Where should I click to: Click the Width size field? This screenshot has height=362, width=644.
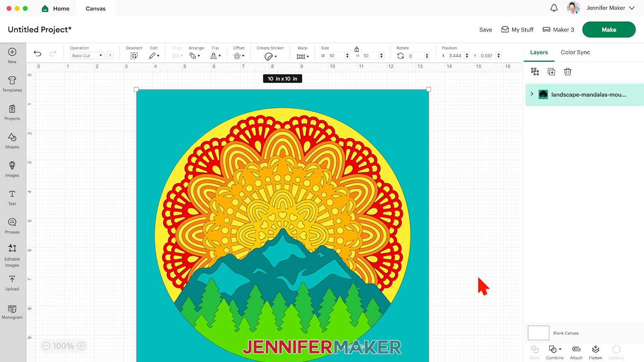336,56
